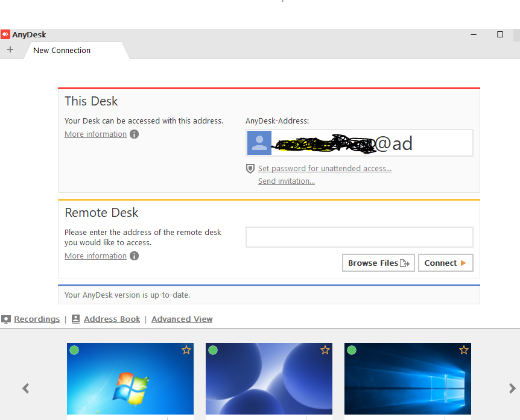Image resolution: width=520 pixels, height=420 pixels.
Task: Click the Browse Files button
Action: [378, 263]
